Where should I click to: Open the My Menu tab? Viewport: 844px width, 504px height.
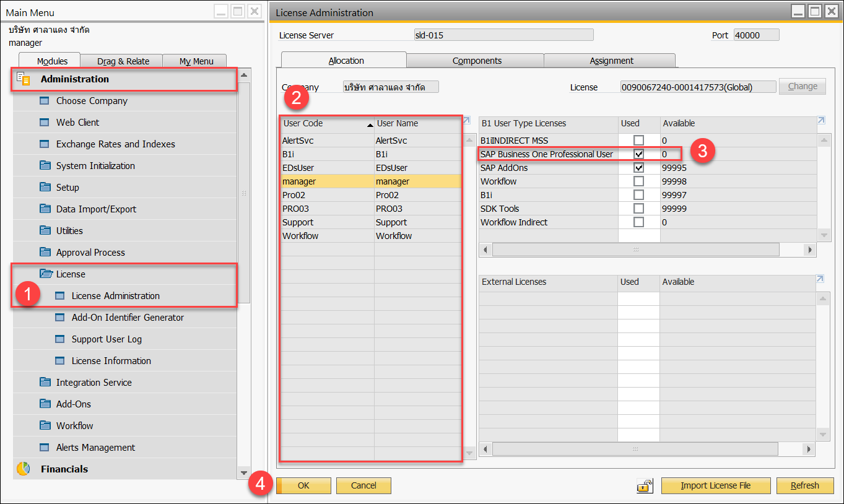(x=196, y=61)
